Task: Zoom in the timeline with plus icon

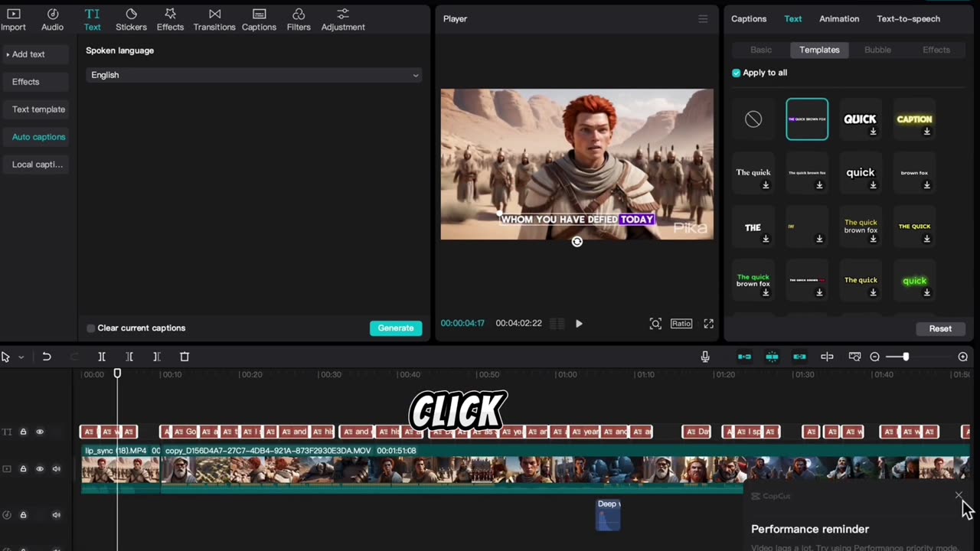Action: [x=963, y=357]
